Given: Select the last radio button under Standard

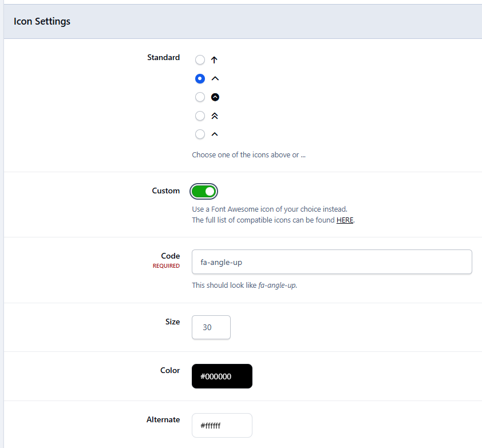Looking at the screenshot, I should (200, 134).
